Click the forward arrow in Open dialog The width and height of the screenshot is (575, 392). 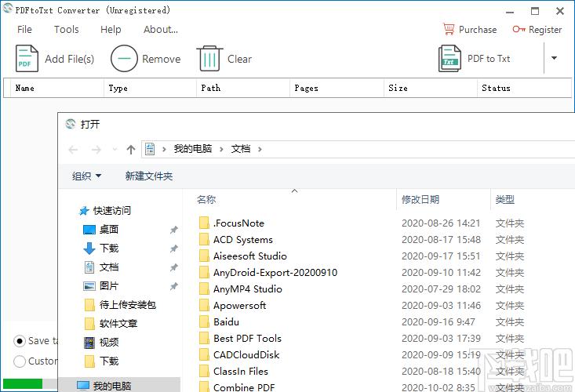point(96,150)
